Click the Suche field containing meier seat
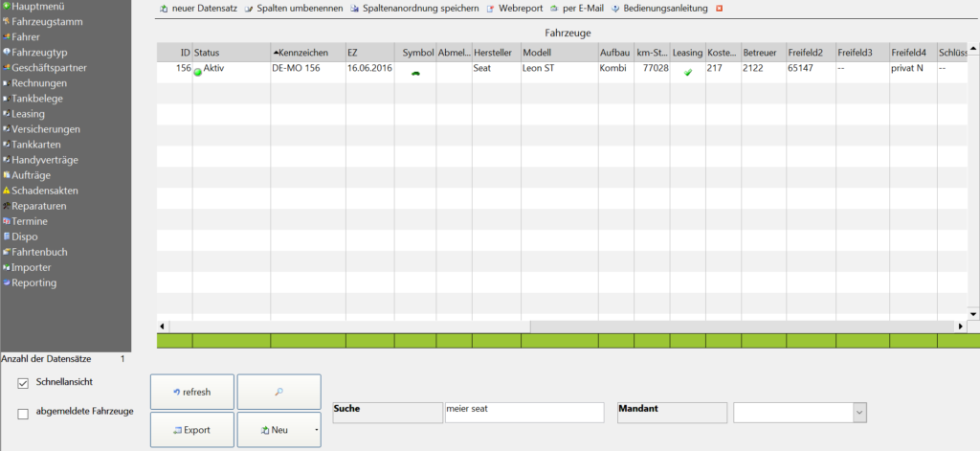Image resolution: width=980 pixels, height=451 pixels. tap(524, 412)
